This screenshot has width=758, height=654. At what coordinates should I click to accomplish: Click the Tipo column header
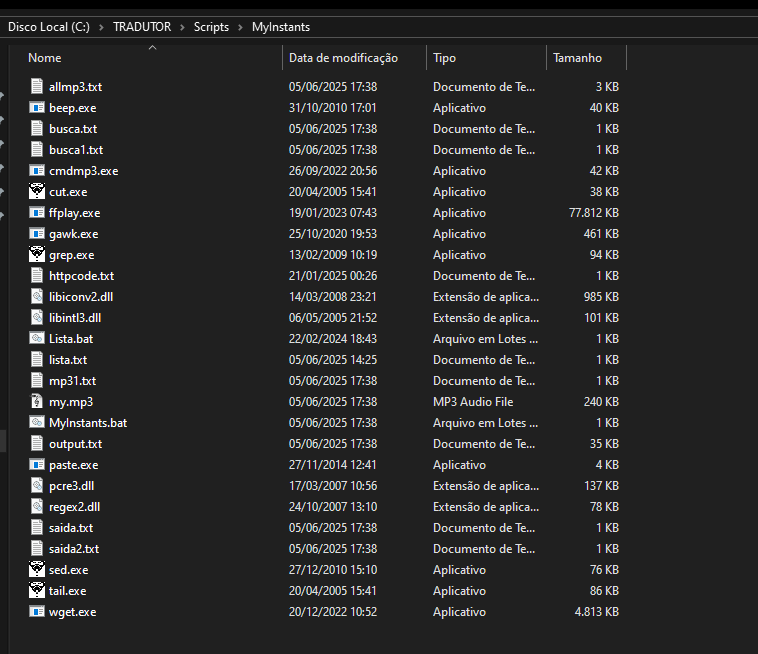(445, 58)
